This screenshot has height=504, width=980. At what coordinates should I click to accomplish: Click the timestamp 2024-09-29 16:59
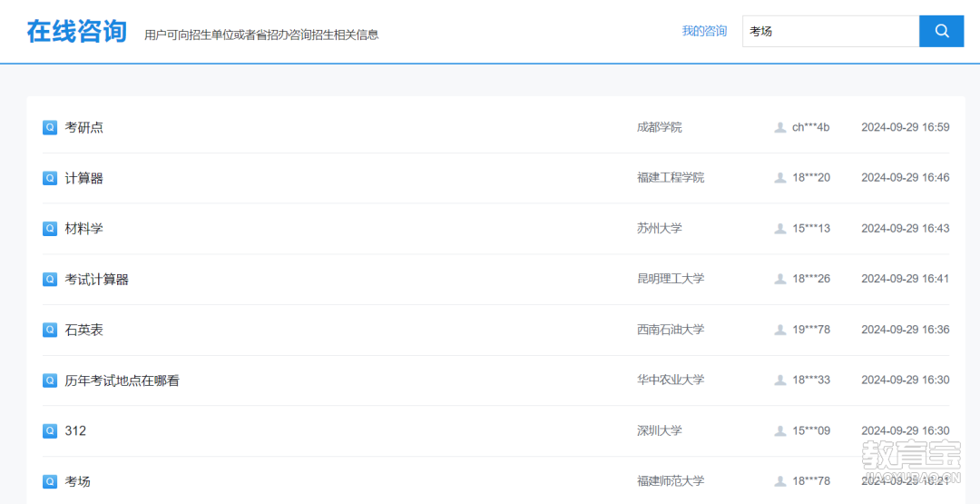click(906, 127)
